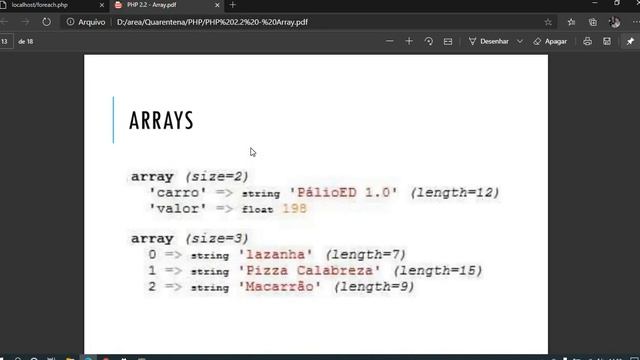The image size is (640, 360).
Task: Close the PHP 2.2 - Array.pdf tab
Action: tap(217, 5)
